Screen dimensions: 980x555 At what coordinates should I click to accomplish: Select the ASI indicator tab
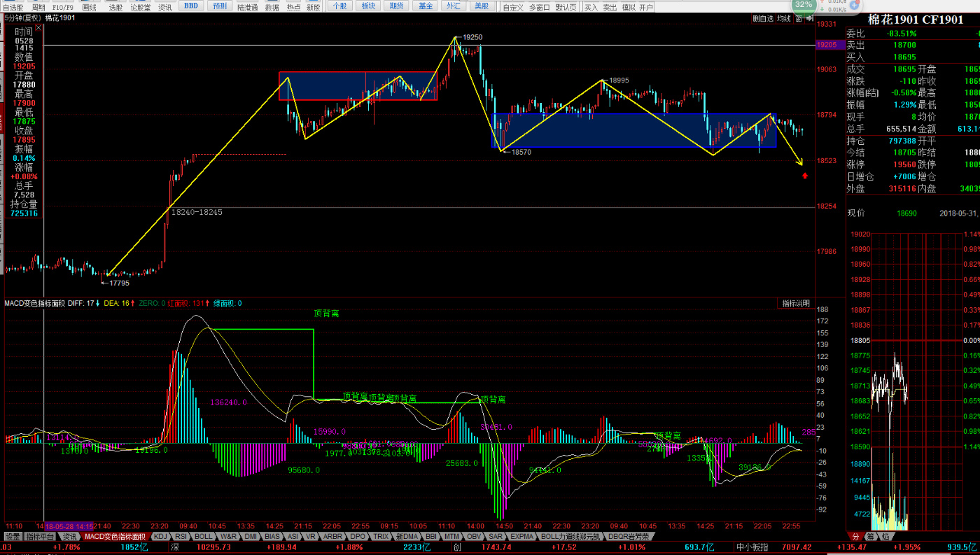coord(293,537)
